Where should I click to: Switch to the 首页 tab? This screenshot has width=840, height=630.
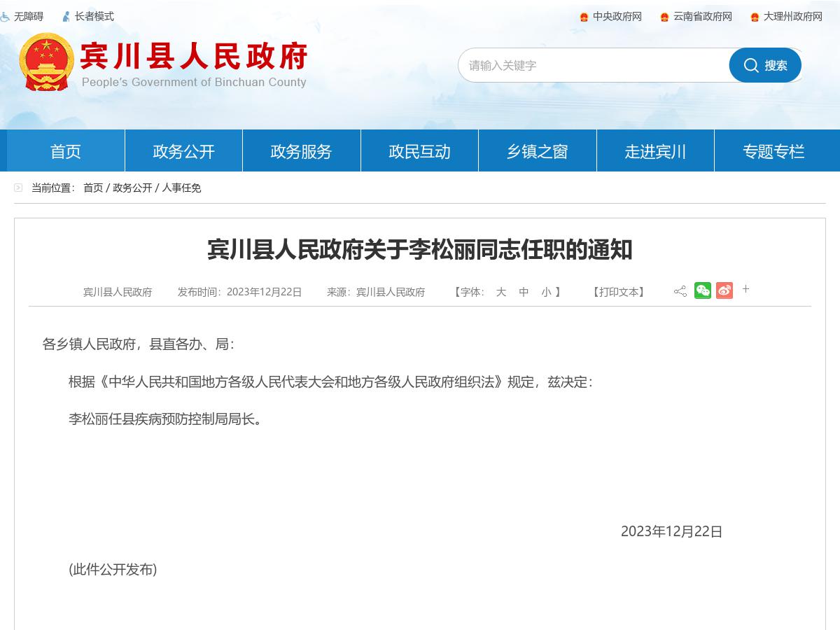(x=65, y=150)
